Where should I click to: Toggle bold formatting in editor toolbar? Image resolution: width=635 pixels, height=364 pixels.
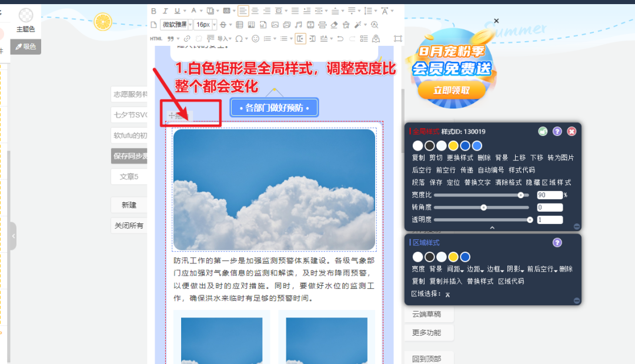[x=153, y=11]
